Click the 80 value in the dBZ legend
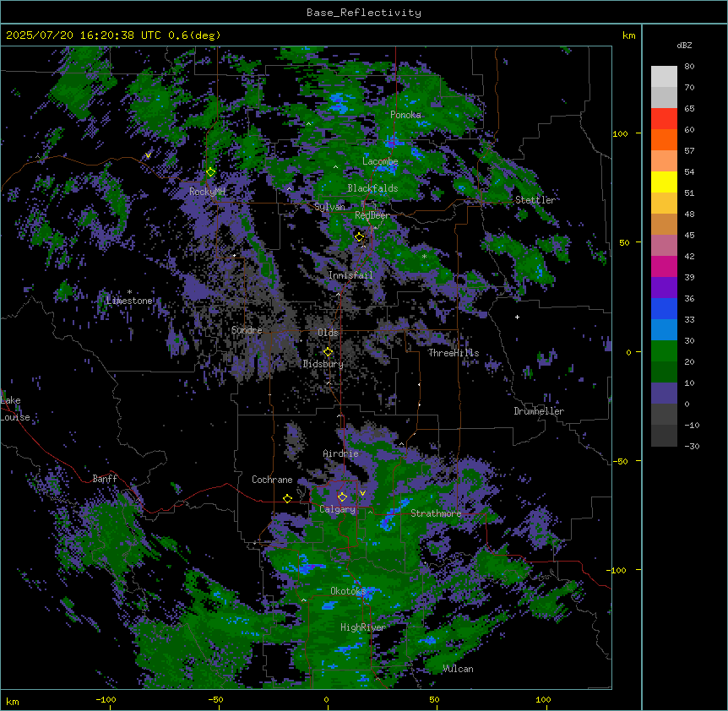The width and height of the screenshot is (728, 711). click(x=689, y=67)
